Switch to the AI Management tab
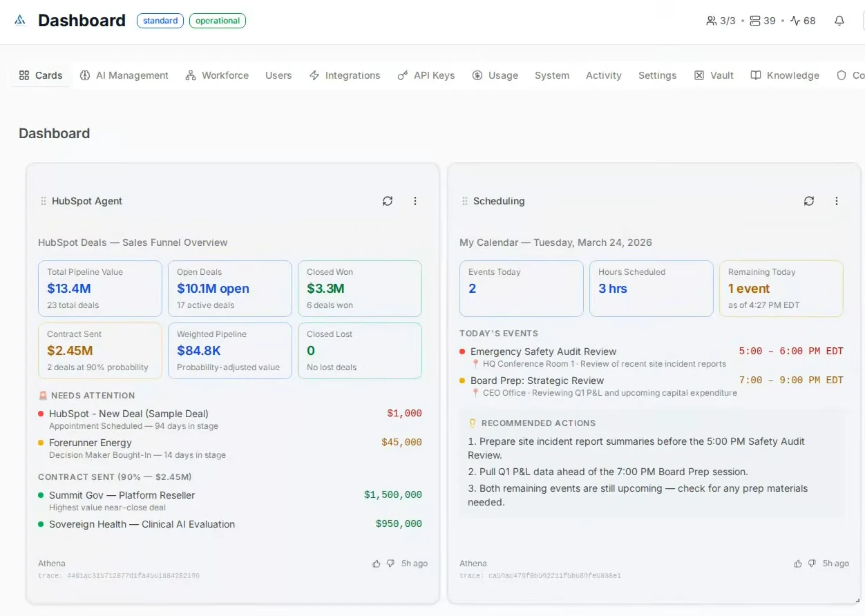The width and height of the screenshot is (865, 616). click(x=124, y=75)
